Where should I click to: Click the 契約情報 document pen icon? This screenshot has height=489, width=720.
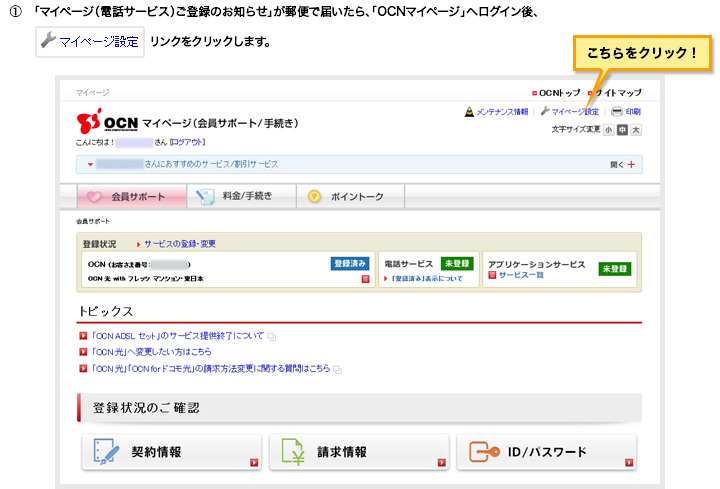coord(106,452)
